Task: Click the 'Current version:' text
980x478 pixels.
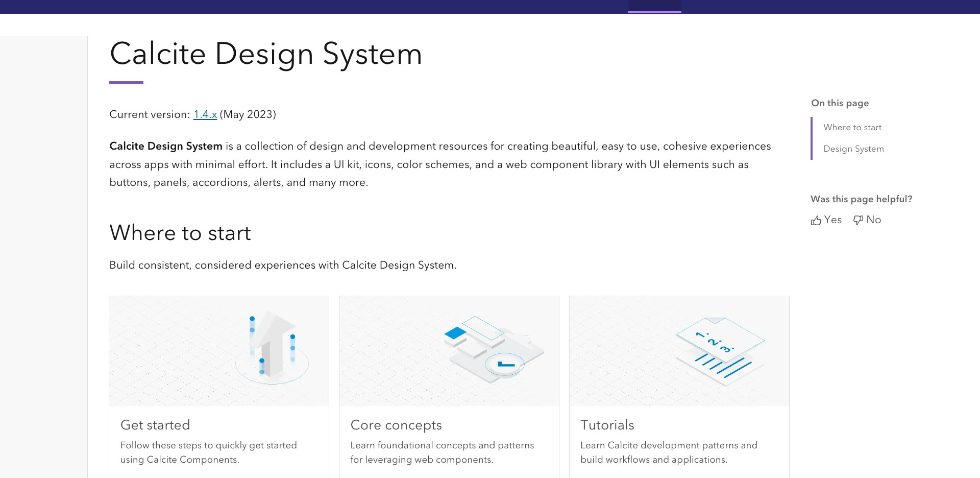Action: tap(150, 114)
